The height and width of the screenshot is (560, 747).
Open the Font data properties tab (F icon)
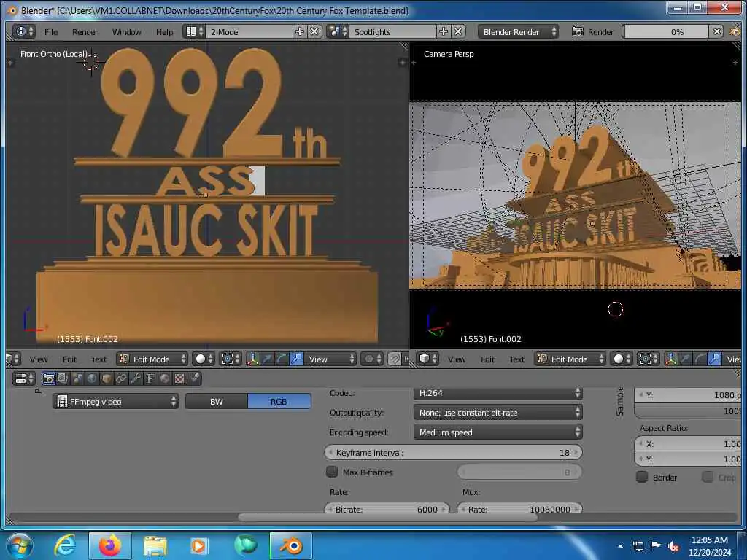coord(150,378)
